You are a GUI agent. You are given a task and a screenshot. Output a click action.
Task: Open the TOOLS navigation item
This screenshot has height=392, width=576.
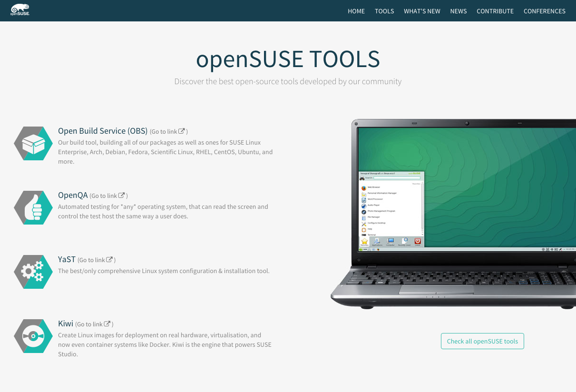click(384, 11)
